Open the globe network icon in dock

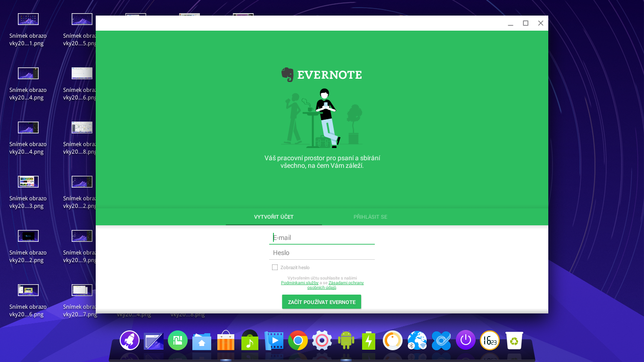417,340
